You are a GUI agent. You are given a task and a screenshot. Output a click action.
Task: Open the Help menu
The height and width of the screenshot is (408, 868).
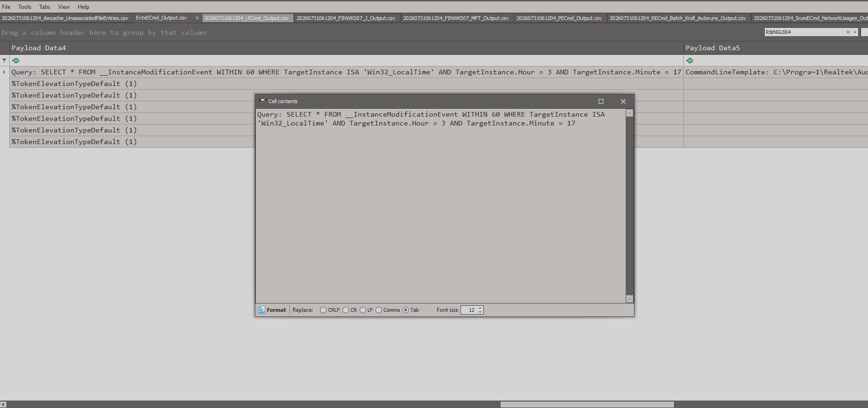coord(83,7)
